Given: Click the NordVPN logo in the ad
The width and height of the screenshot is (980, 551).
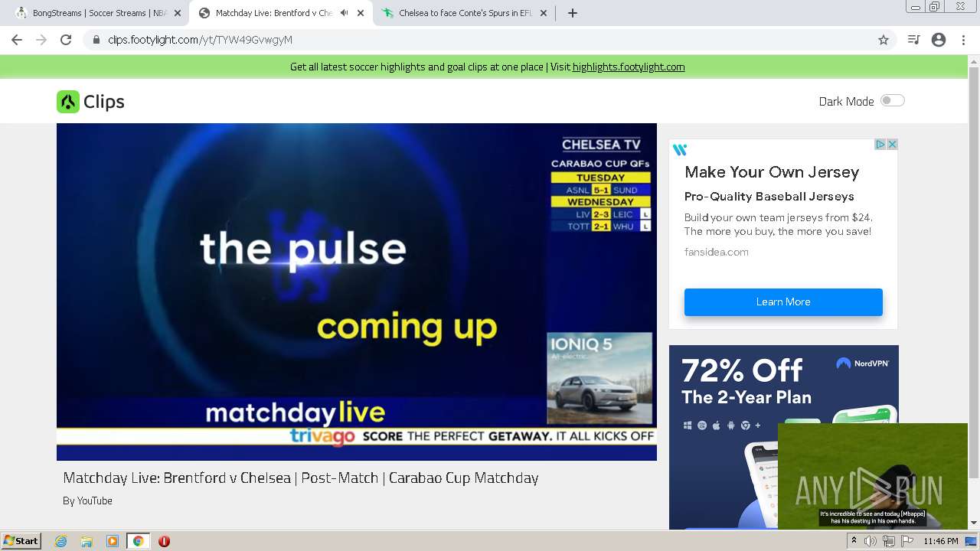Looking at the screenshot, I should 862,364.
